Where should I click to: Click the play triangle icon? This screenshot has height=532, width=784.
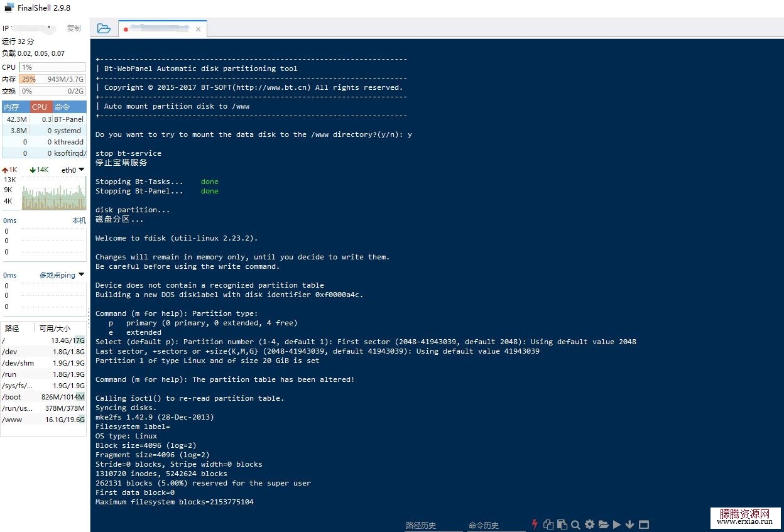[x=617, y=524]
